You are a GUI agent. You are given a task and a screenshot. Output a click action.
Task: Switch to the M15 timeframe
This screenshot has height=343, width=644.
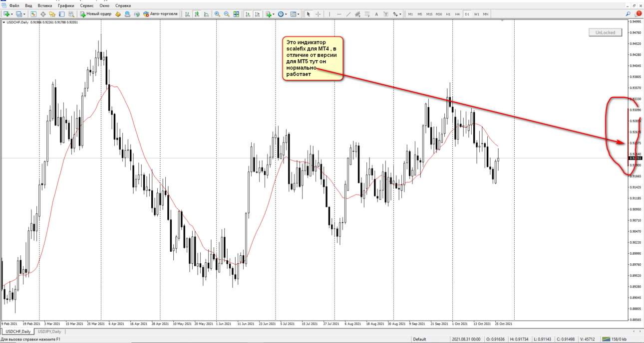(x=429, y=14)
